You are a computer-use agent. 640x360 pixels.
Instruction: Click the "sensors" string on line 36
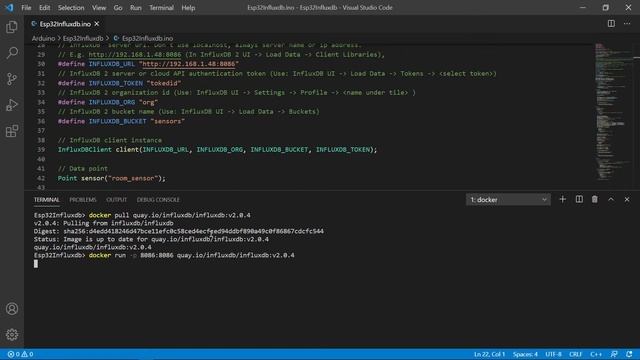point(167,121)
